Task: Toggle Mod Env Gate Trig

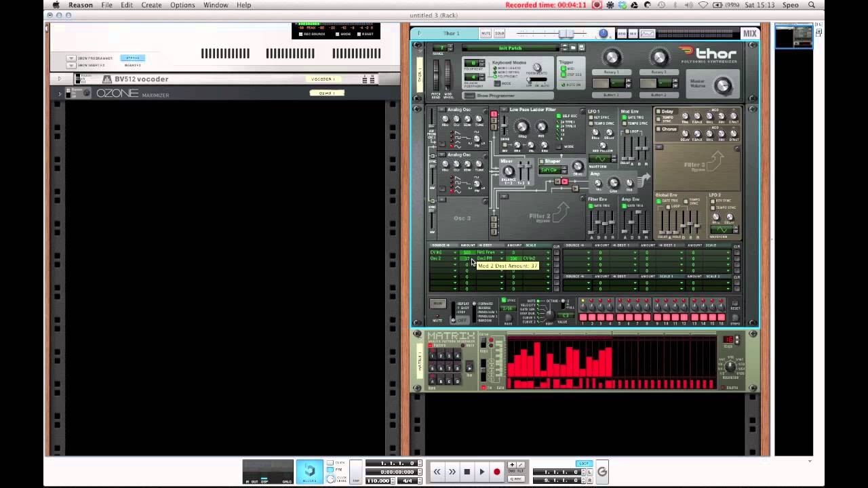Action: (624, 117)
